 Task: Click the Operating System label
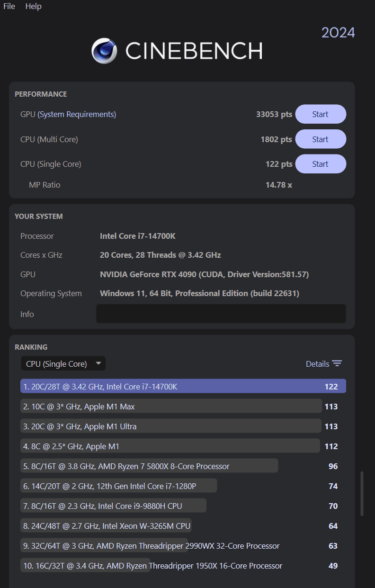coord(51,293)
